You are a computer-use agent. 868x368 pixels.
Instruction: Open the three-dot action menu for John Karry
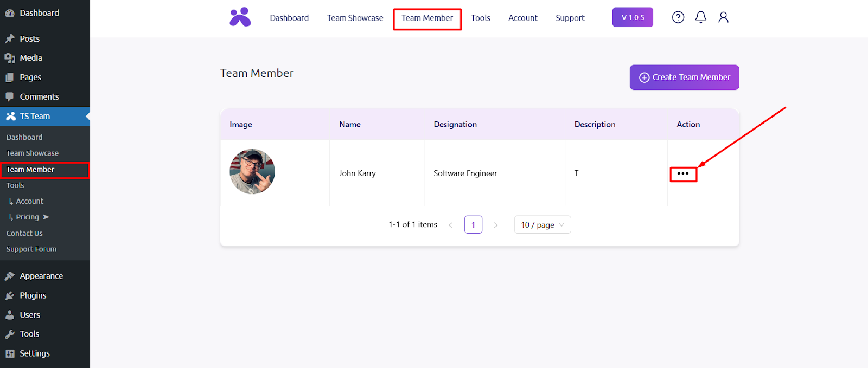click(x=683, y=174)
